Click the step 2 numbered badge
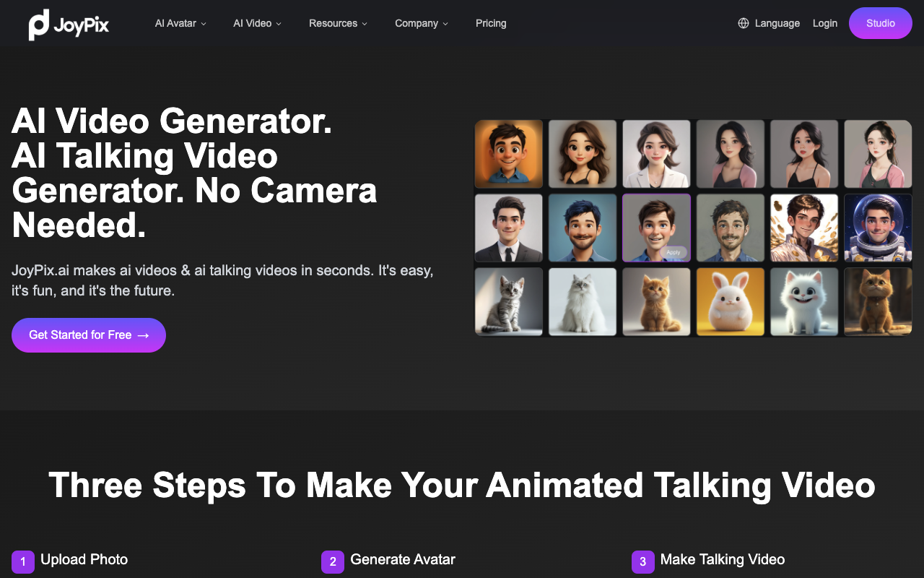Viewport: 924px width, 578px height. pos(332,561)
